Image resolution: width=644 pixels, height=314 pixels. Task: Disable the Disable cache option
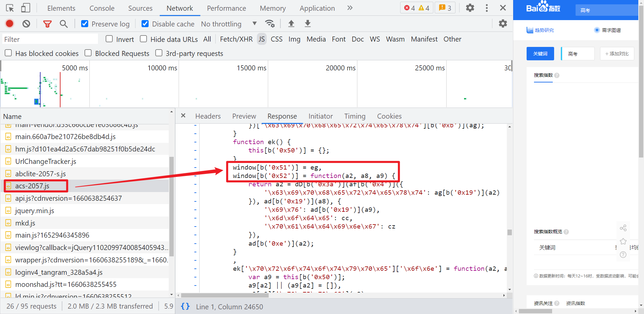[145, 23]
